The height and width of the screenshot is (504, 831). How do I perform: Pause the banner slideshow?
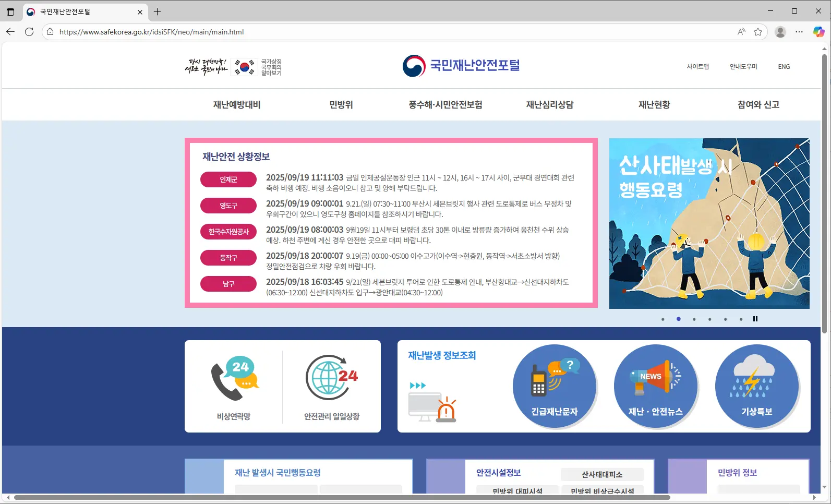[755, 319]
